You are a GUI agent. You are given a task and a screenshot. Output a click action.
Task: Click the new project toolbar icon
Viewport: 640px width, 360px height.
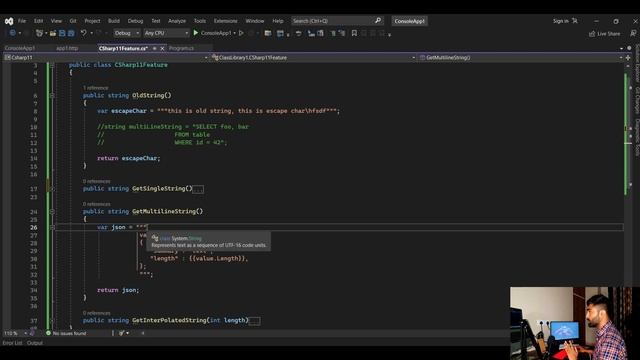pos(40,33)
